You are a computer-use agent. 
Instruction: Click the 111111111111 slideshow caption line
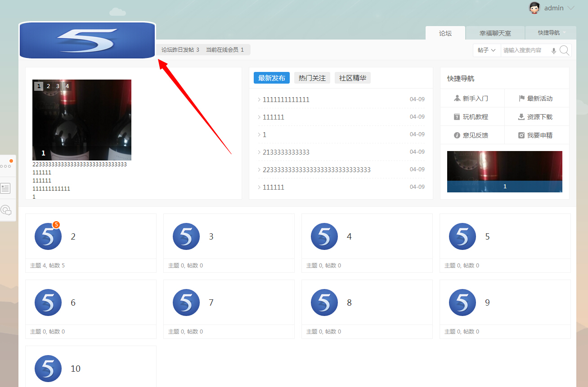51,189
